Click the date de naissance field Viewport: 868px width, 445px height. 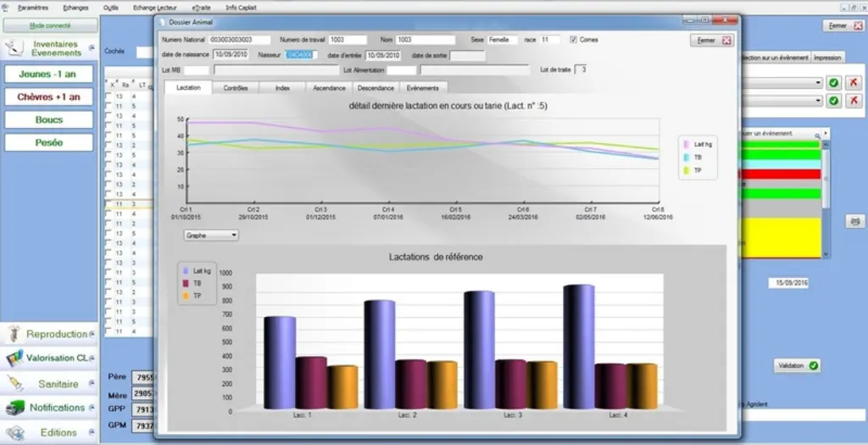231,55
